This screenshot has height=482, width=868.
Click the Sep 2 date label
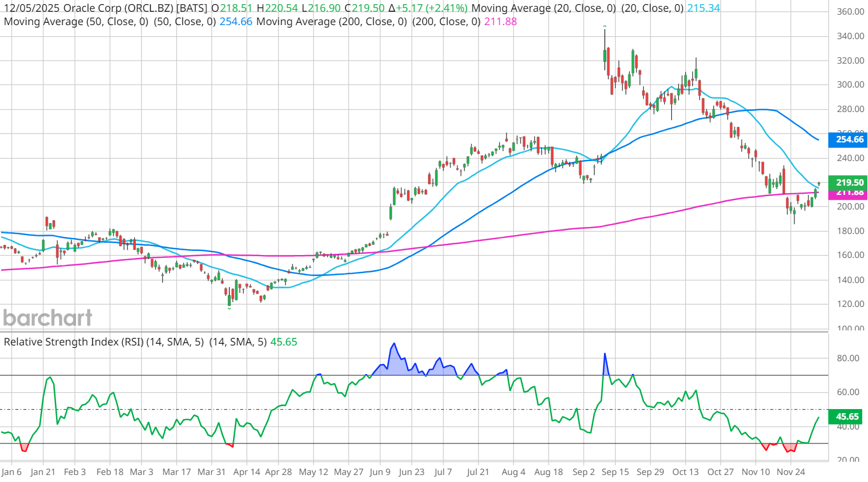click(x=584, y=472)
